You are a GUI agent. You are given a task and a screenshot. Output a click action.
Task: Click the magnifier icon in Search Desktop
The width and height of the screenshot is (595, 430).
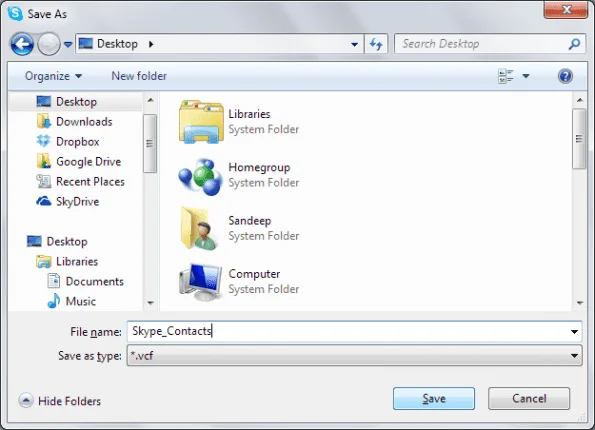click(x=575, y=44)
